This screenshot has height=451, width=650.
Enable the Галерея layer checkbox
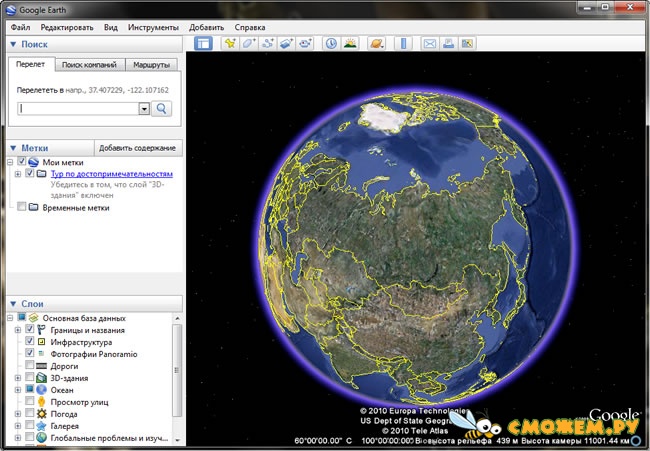pyautogui.click(x=29, y=425)
